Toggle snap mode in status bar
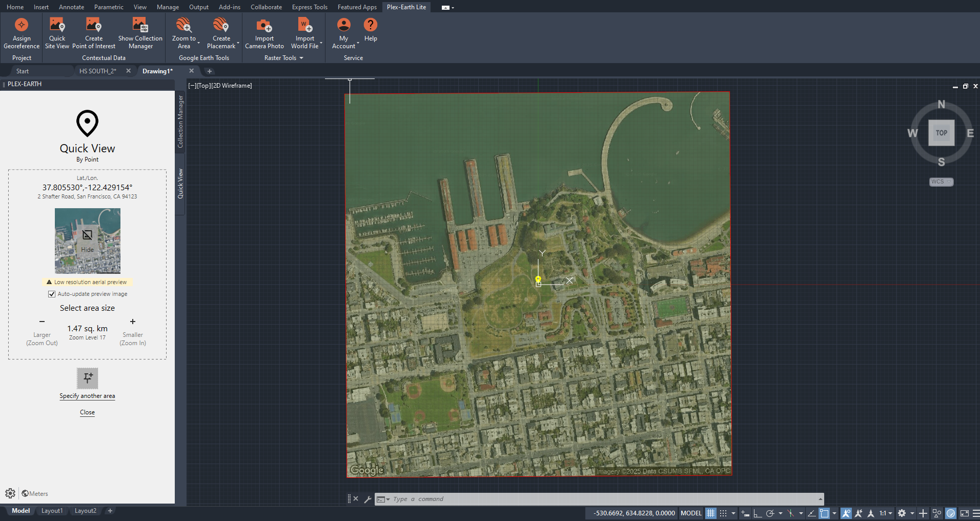Viewport: 980px width, 521px height. point(723,513)
